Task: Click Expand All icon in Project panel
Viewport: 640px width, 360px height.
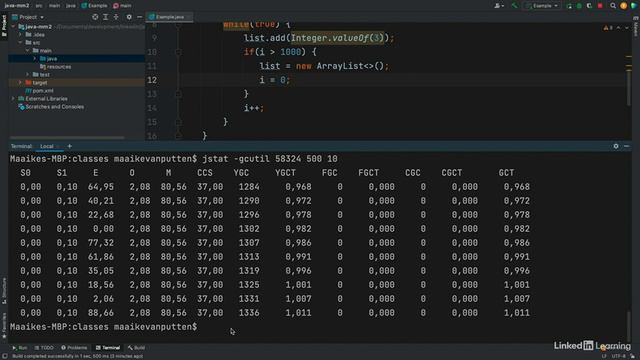Action: (x=106, y=17)
